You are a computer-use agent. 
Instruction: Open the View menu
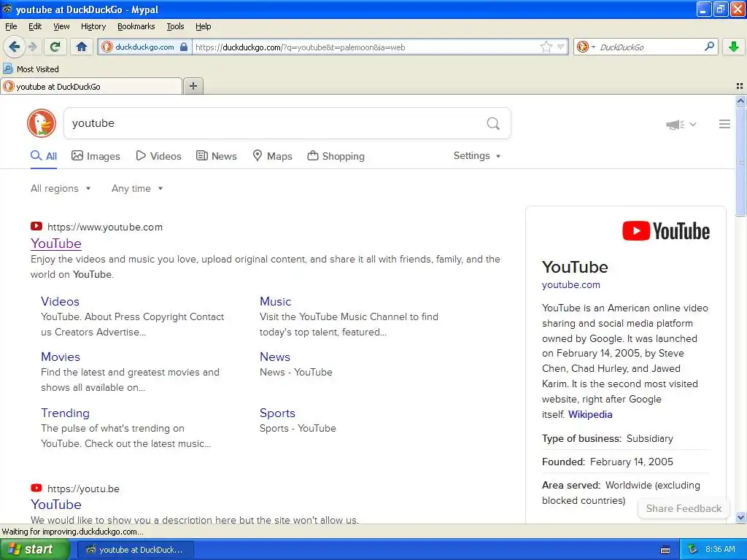click(x=61, y=26)
